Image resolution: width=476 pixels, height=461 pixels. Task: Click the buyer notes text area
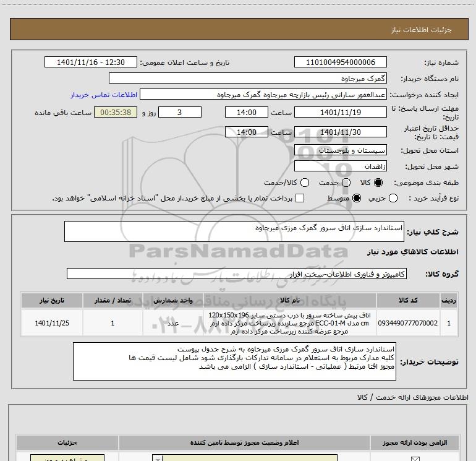(x=234, y=361)
